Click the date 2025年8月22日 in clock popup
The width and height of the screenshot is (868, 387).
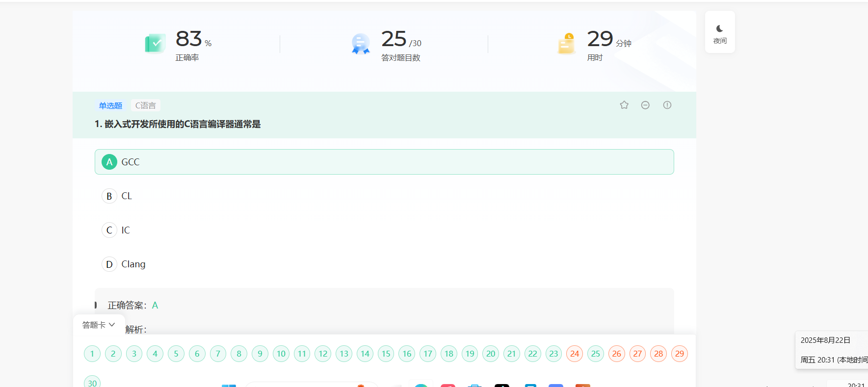pyautogui.click(x=825, y=340)
